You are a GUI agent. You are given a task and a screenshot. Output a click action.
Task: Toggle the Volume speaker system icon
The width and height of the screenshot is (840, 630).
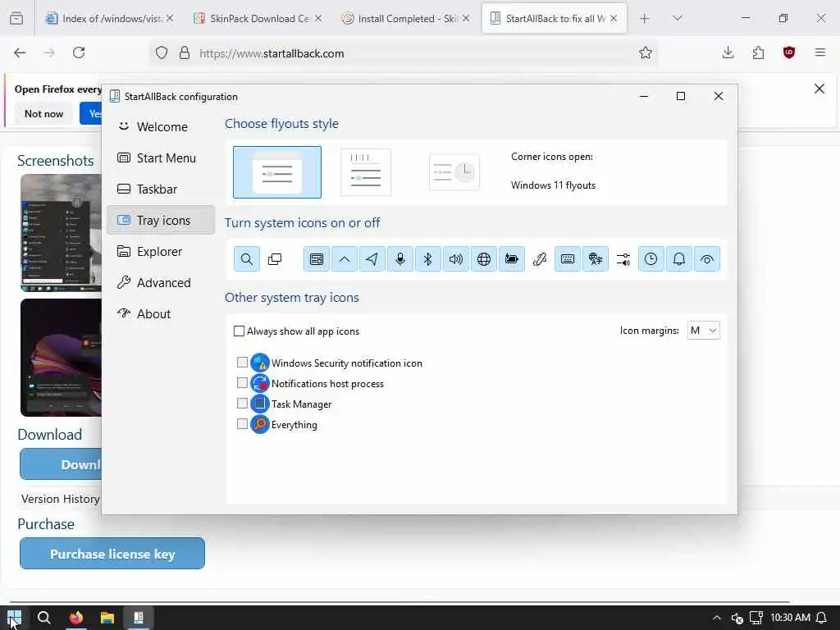(456, 259)
